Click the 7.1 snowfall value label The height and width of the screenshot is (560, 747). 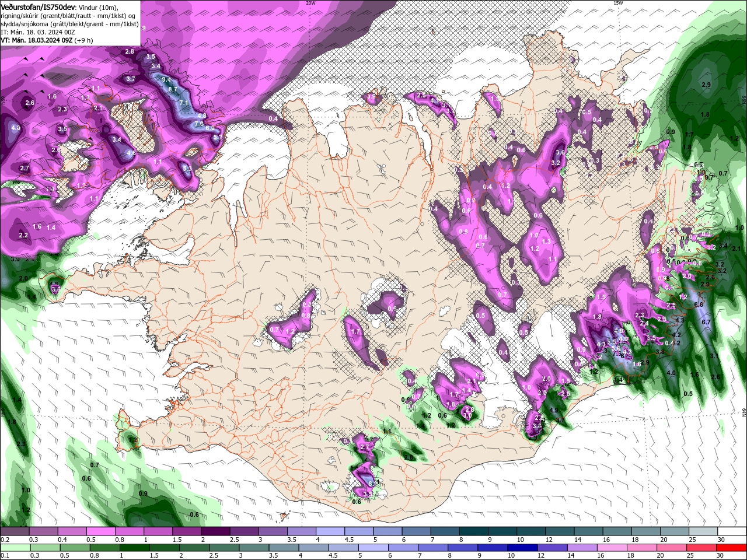[x=183, y=103]
